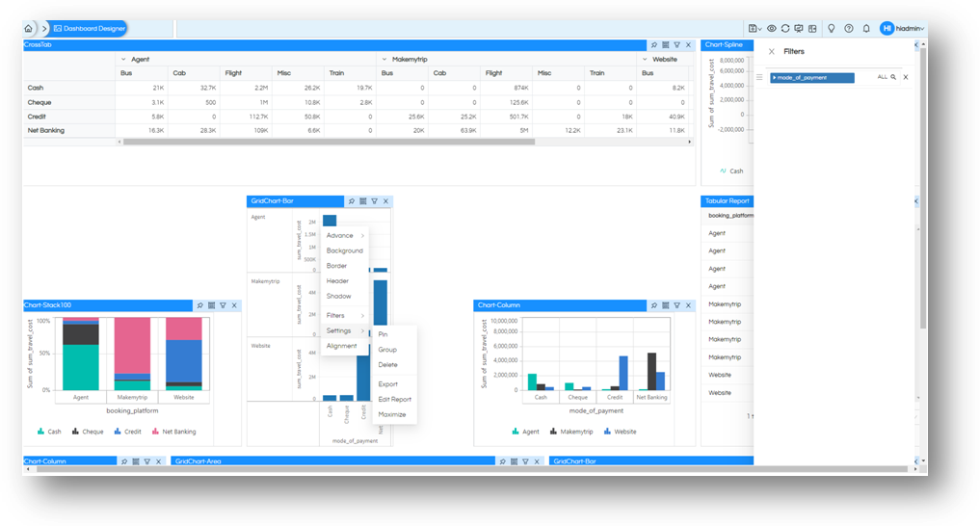Click the Cash row header in CrossTab
Viewport: 980px width, 526px height.
36,88
